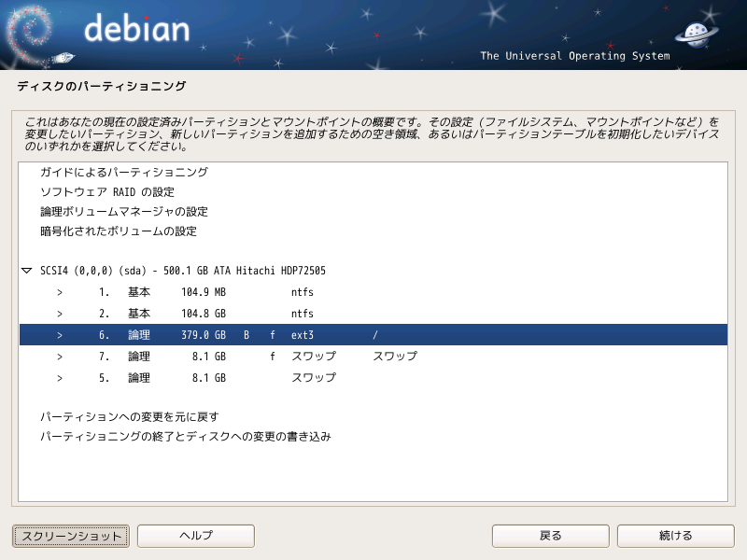
Task: Select partition 7 swap 8.1 GB row
Action: coord(373,357)
